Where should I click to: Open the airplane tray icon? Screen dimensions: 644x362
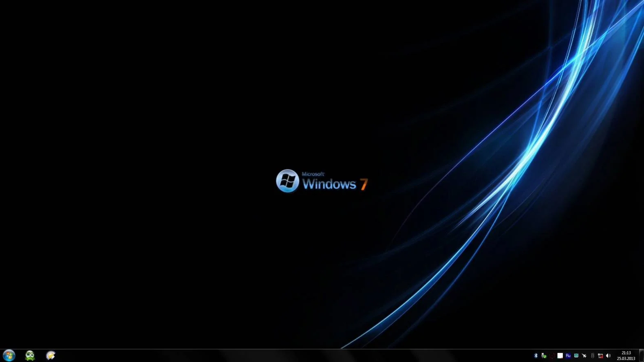tap(584, 356)
